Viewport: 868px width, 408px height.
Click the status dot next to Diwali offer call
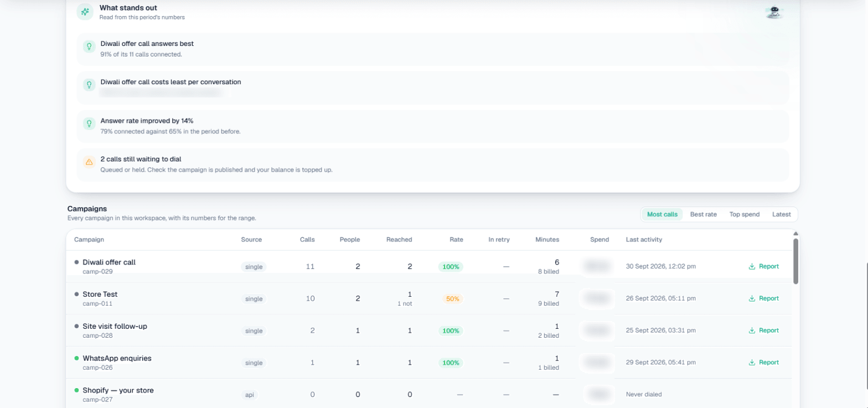(76, 262)
